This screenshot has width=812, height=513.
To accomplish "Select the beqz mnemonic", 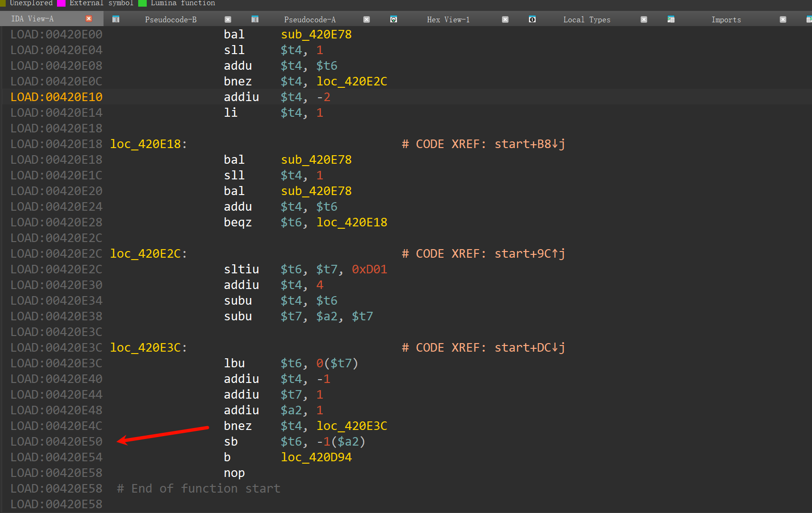I will (238, 223).
